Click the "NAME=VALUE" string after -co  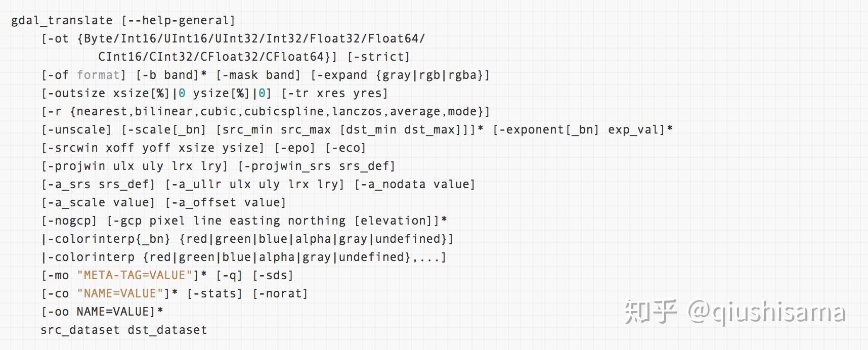[x=123, y=293]
